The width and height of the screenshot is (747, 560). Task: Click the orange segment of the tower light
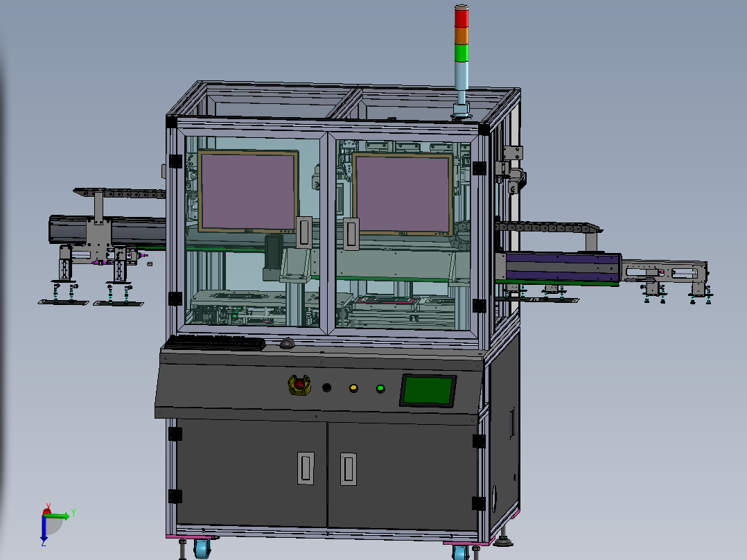tap(462, 35)
